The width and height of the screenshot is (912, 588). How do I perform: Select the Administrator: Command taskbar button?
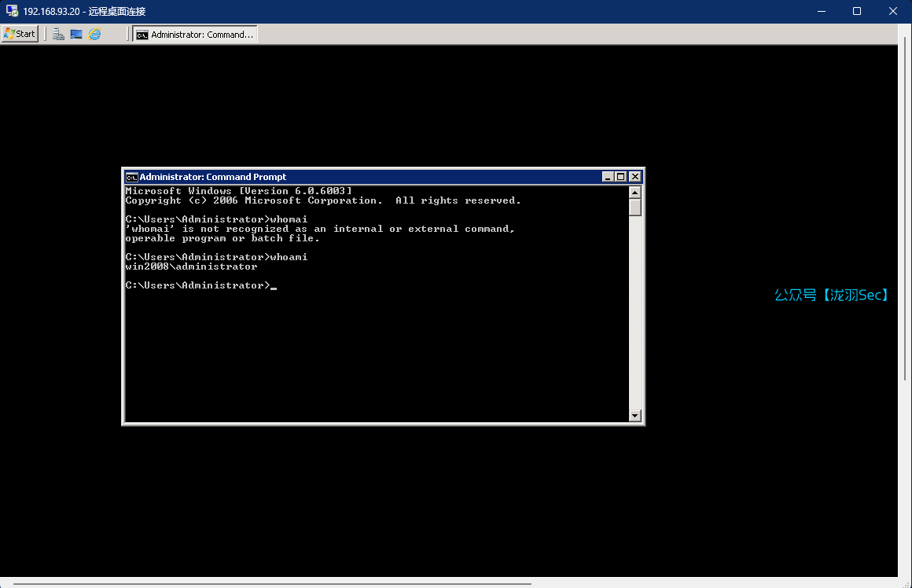[195, 35]
